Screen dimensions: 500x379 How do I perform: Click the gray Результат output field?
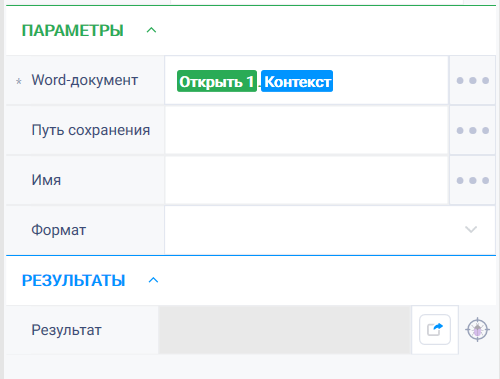click(285, 330)
